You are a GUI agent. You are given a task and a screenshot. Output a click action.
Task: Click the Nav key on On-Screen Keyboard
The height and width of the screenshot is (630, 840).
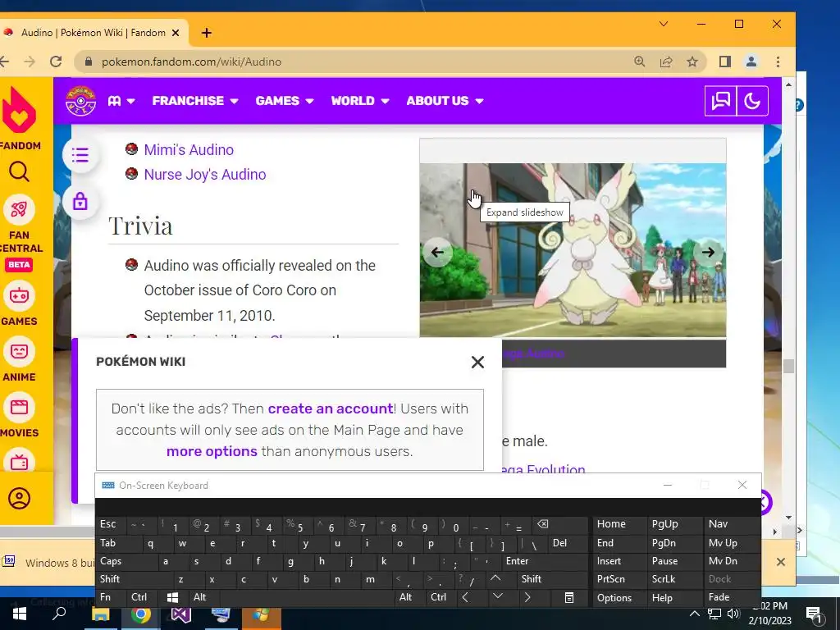pyautogui.click(x=731, y=524)
